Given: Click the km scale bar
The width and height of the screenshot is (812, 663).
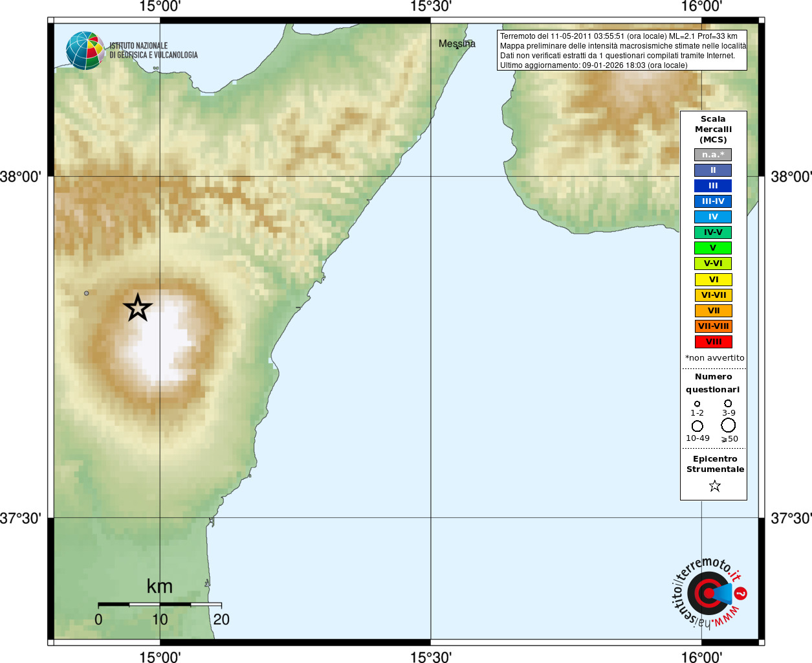Looking at the screenshot, I should (160, 604).
